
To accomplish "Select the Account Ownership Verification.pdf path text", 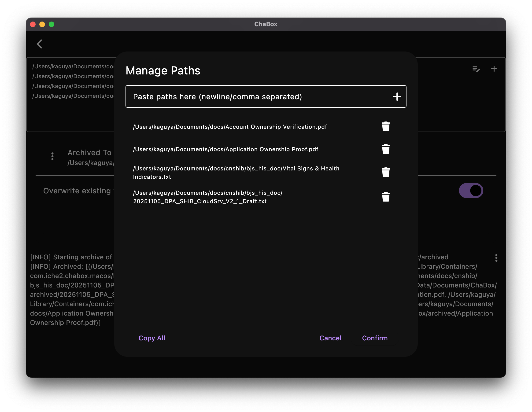I will tap(230, 127).
